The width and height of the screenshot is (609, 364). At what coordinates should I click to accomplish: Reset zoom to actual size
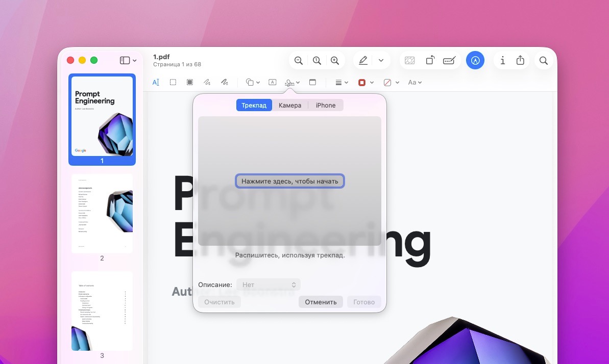coord(317,61)
